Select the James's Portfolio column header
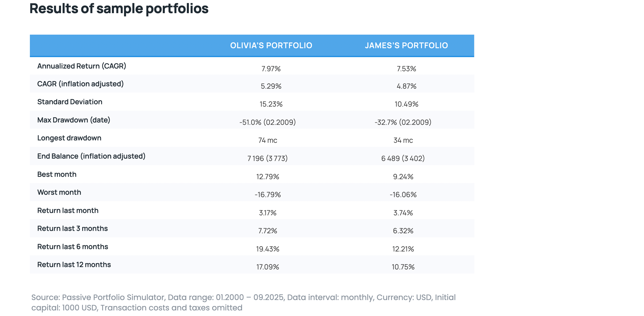The image size is (644, 316). coord(406,46)
